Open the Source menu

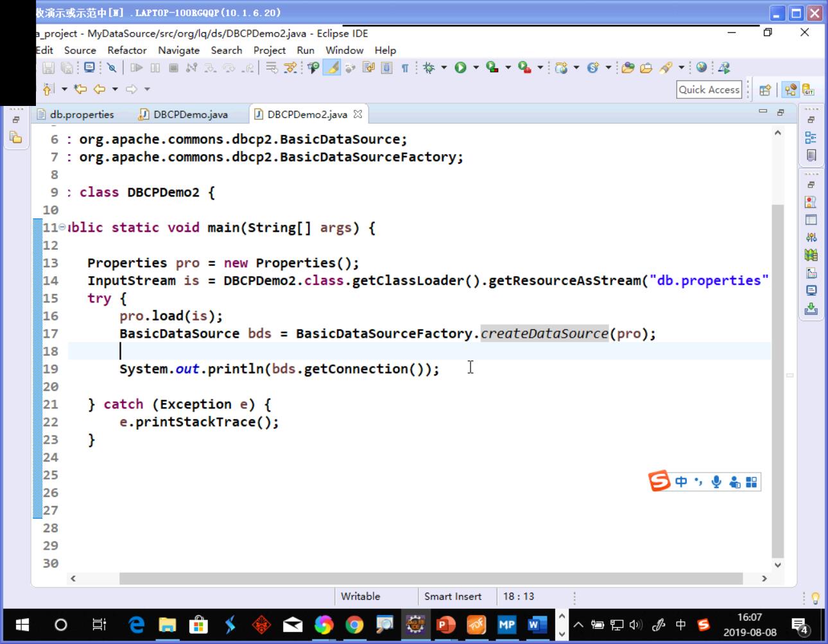(x=80, y=50)
